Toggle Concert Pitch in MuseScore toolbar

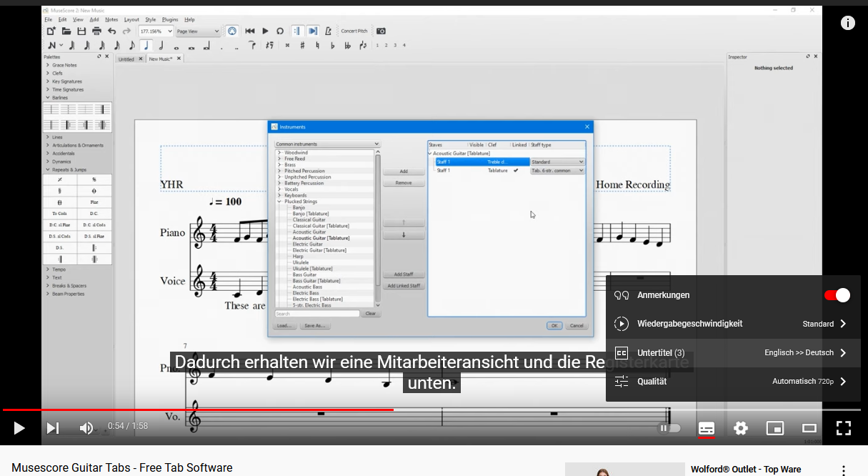pyautogui.click(x=354, y=31)
